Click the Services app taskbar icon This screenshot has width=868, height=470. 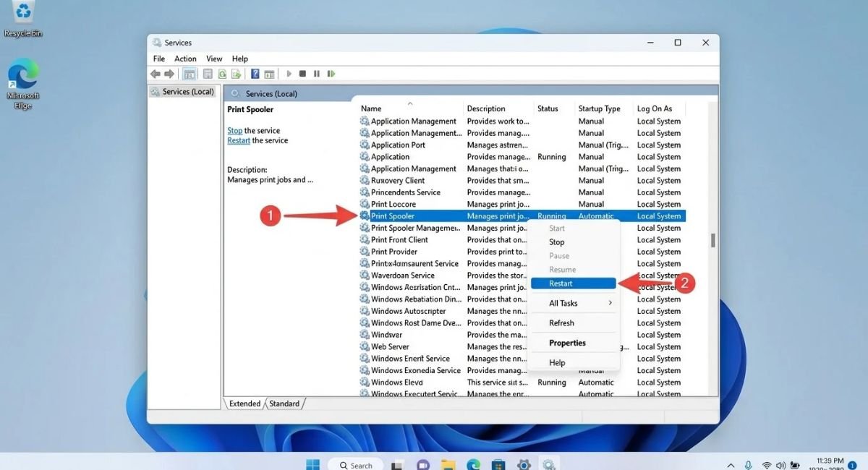tap(549, 465)
